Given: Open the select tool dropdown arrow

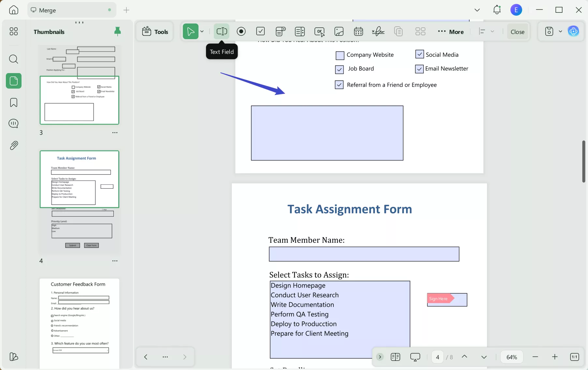Looking at the screenshot, I should (202, 31).
